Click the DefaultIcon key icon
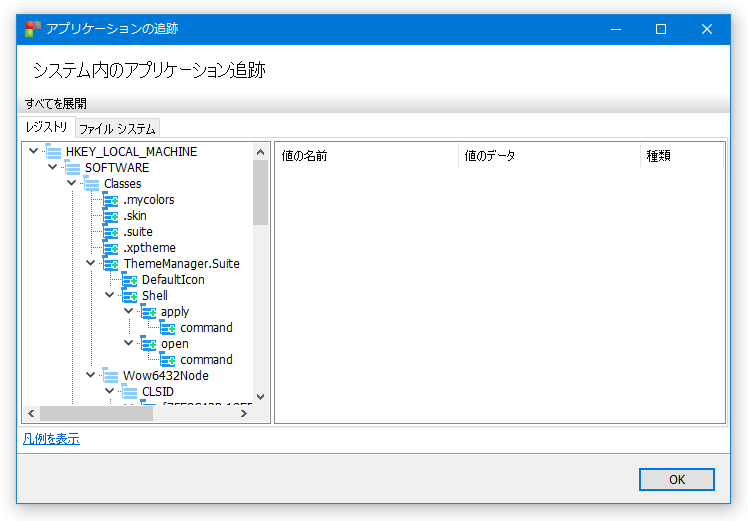Viewport: 748px width, 521px height. pyautogui.click(x=130, y=280)
